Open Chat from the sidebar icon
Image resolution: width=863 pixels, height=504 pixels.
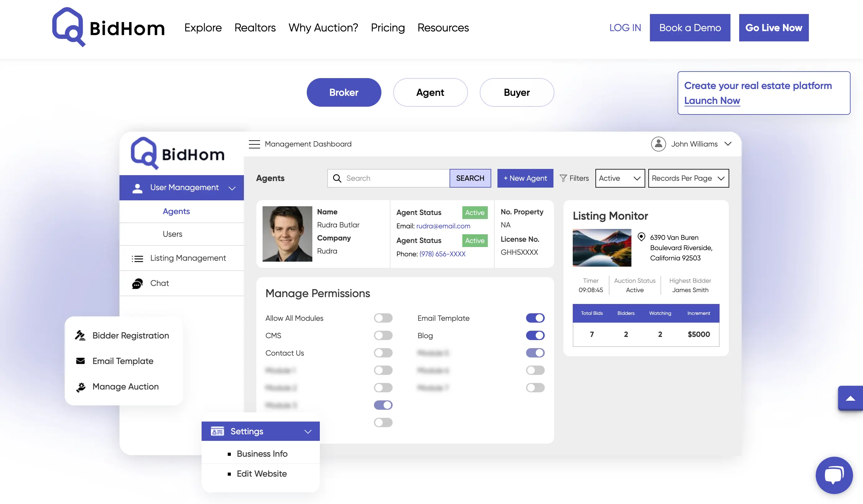137,283
